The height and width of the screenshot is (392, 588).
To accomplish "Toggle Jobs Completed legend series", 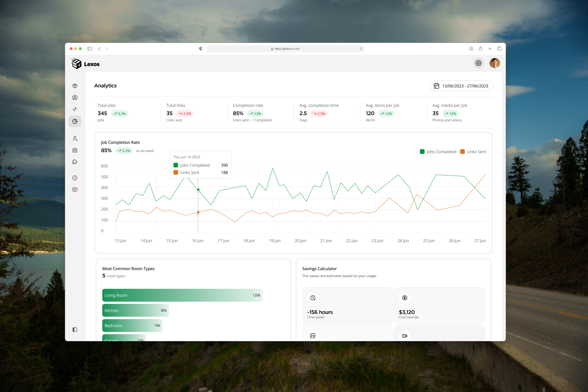I will click(438, 152).
